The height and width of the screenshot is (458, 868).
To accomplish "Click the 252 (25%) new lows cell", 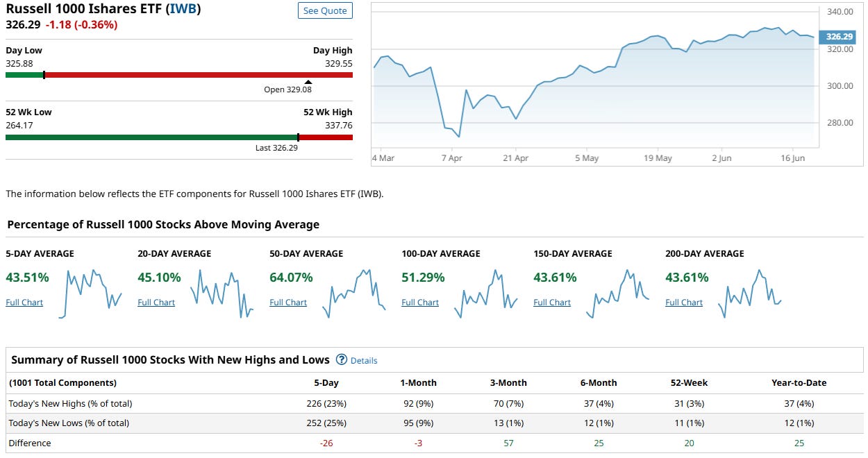I will pos(326,423).
